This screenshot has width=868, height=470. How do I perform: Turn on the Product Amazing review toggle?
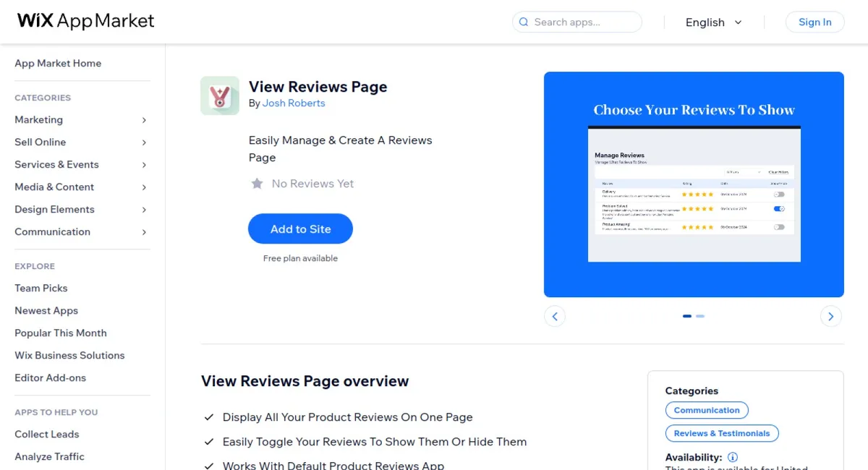point(779,226)
